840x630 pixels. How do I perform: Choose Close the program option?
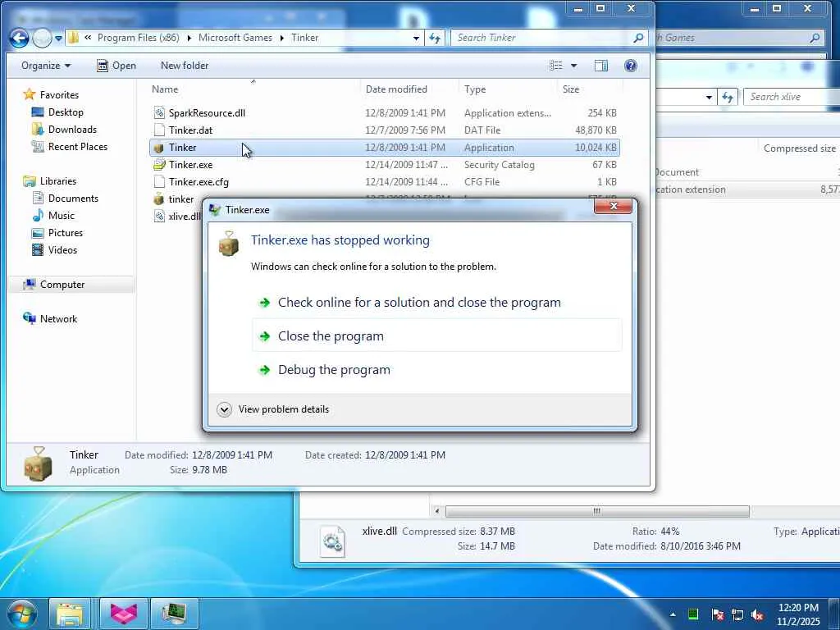coord(436,336)
